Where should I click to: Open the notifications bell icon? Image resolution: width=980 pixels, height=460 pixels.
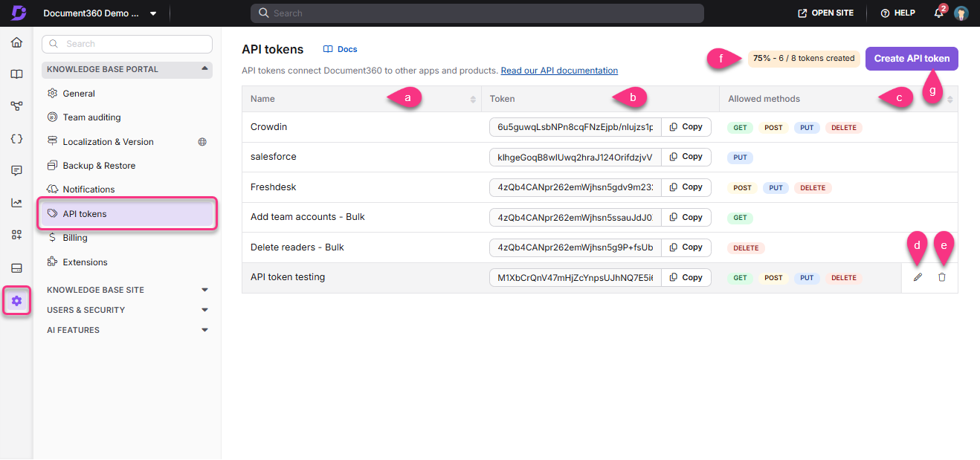[x=939, y=13]
